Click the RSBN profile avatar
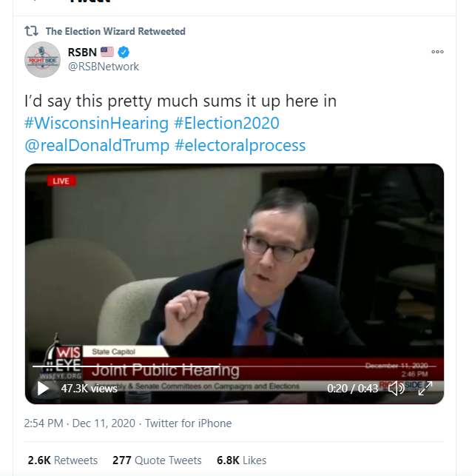 point(42,59)
